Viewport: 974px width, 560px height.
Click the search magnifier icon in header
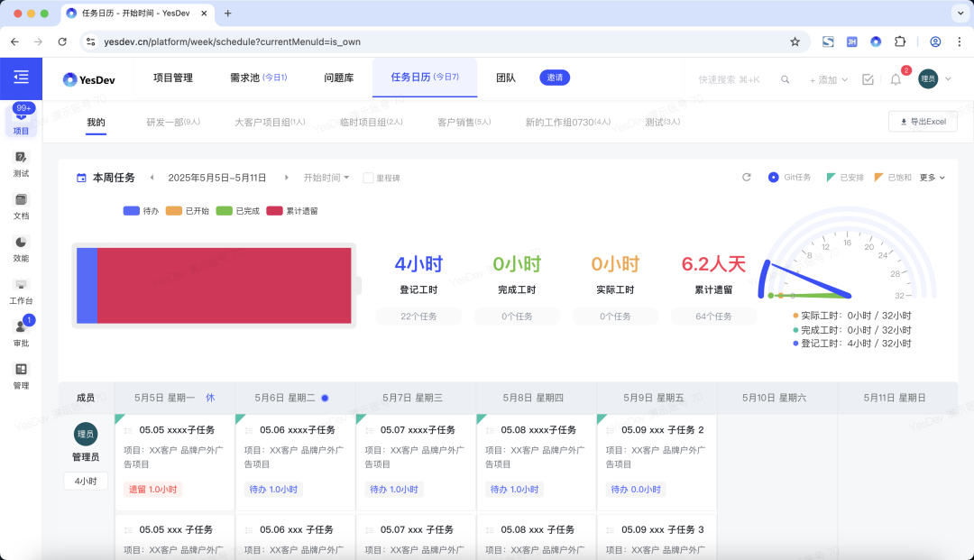[x=785, y=79]
